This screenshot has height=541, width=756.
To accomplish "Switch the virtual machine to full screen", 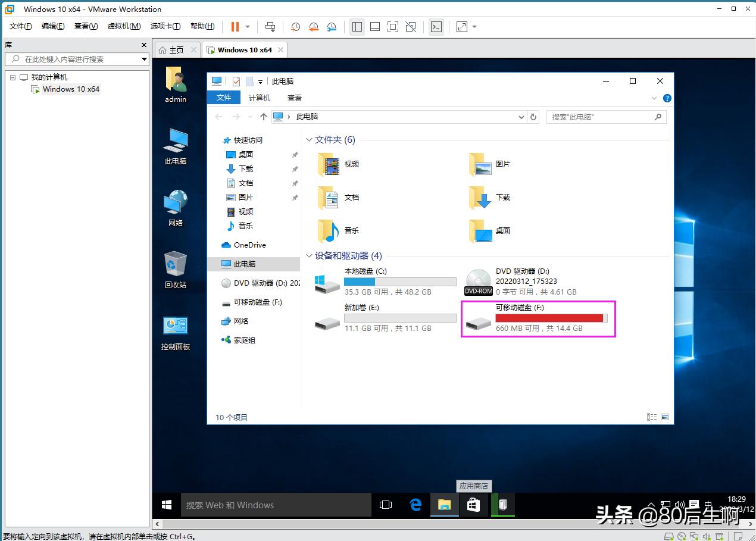I will point(393,26).
